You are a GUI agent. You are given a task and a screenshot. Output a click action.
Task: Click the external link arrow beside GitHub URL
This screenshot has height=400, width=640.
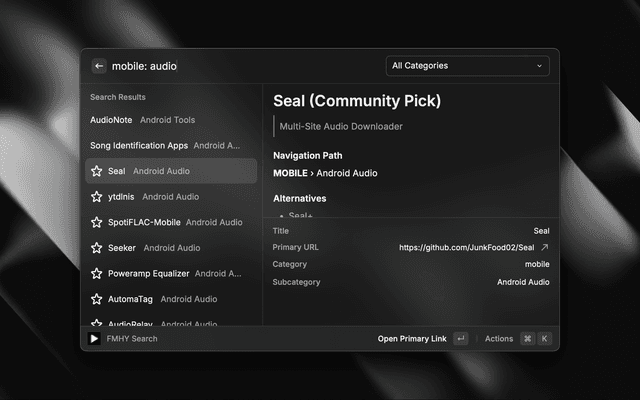click(545, 247)
